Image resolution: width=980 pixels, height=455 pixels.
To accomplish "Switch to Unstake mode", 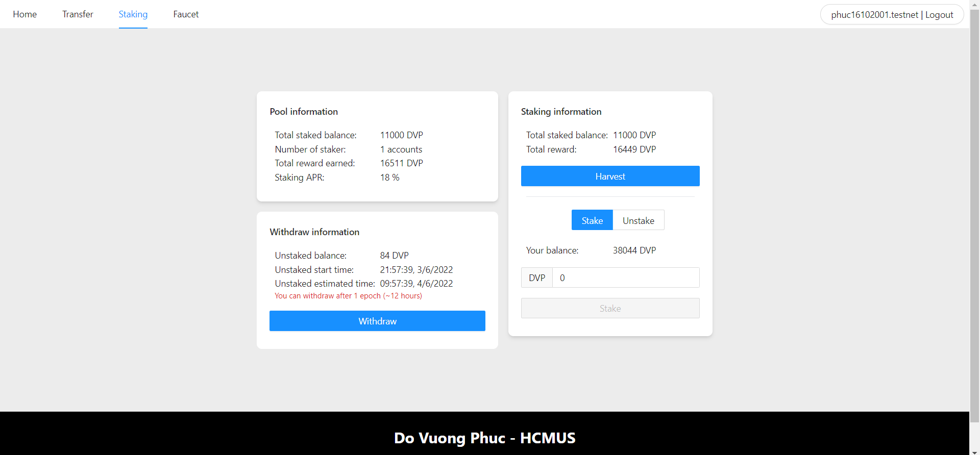I will point(638,220).
